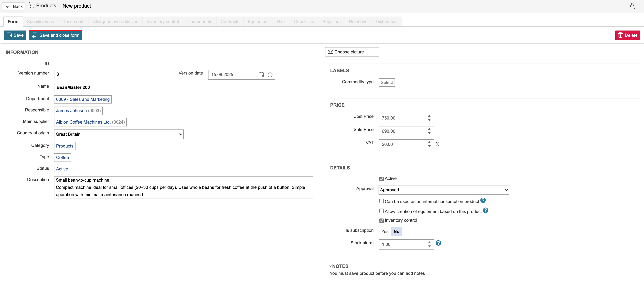This screenshot has height=291, width=644.
Task: Open the wrench settings icon
Action: tap(632, 6)
